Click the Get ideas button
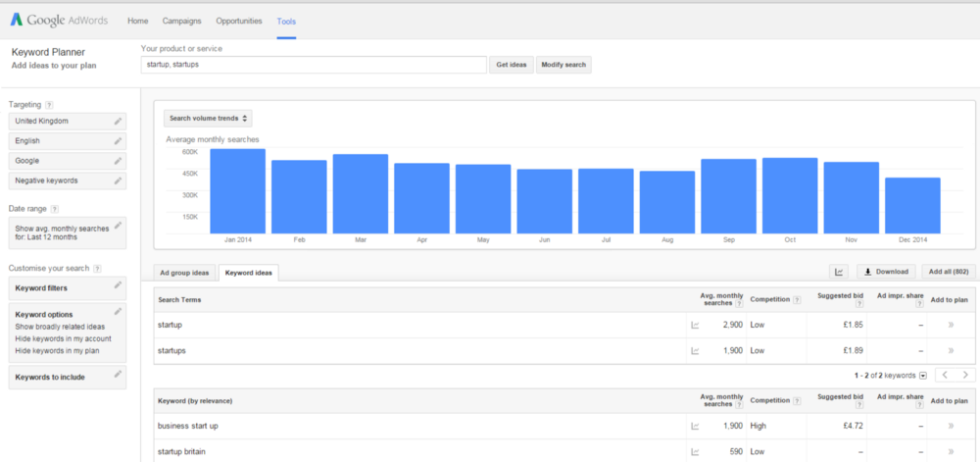Viewport: 980px width, 462px height. pos(512,65)
